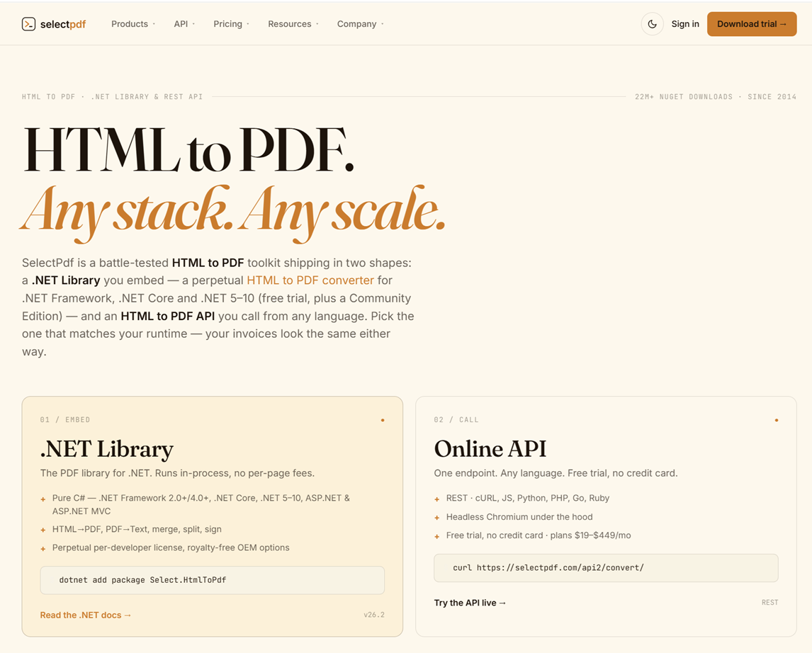Viewport: 812px width, 653px height.
Task: Expand the API menu
Action: coord(184,24)
